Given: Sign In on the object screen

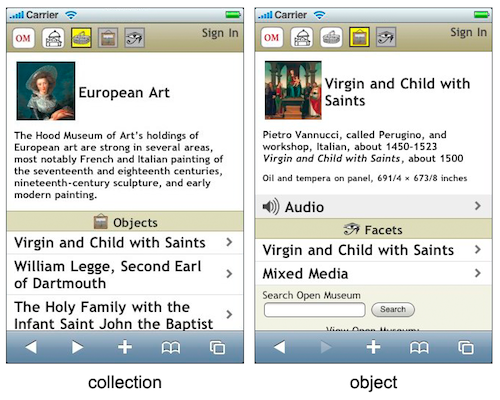Looking at the screenshot, I should coord(469,32).
